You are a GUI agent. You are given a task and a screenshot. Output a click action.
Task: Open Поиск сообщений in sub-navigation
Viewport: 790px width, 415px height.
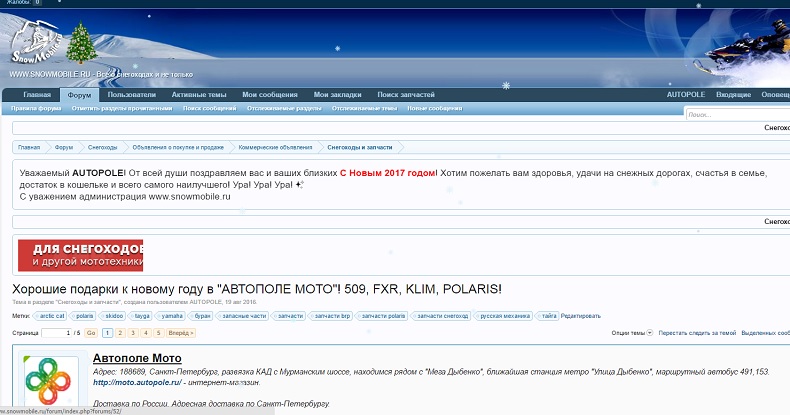click(210, 108)
